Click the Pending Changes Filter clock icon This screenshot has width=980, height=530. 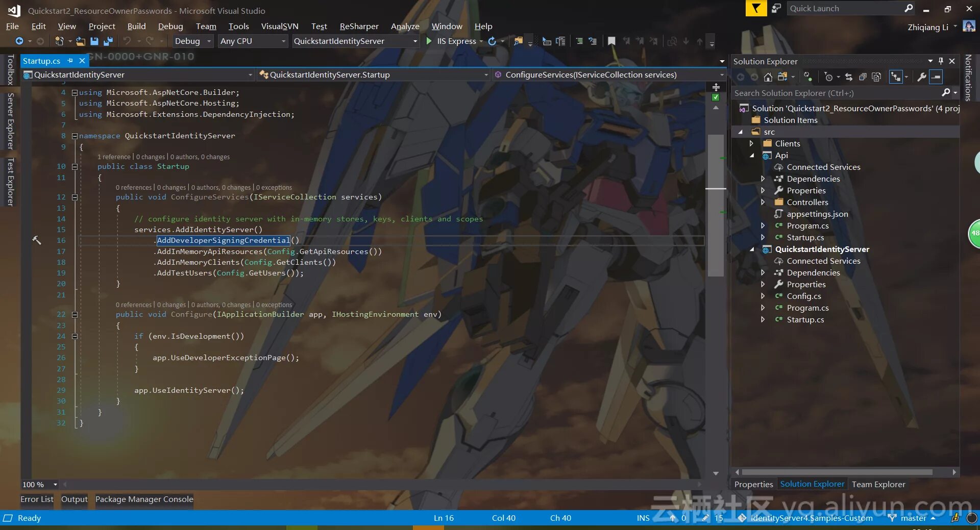[828, 77]
